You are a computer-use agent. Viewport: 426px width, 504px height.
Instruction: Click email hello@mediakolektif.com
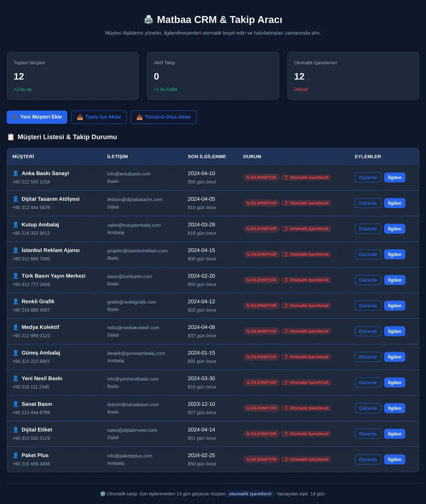click(x=133, y=328)
